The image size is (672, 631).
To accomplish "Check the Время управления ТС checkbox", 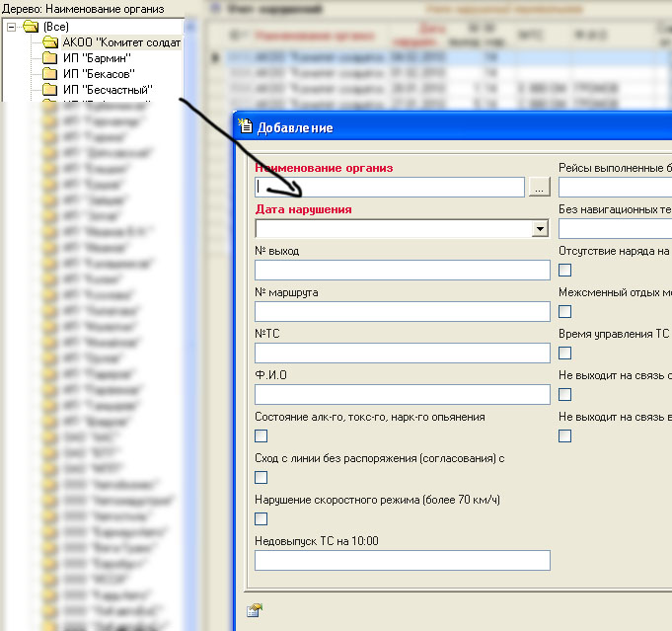I will click(x=565, y=353).
